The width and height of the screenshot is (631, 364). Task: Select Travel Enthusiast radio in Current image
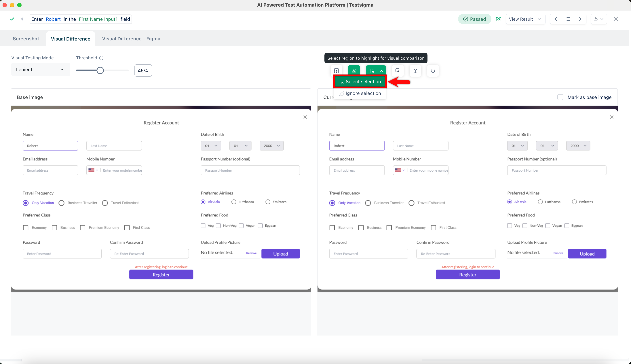(411, 203)
